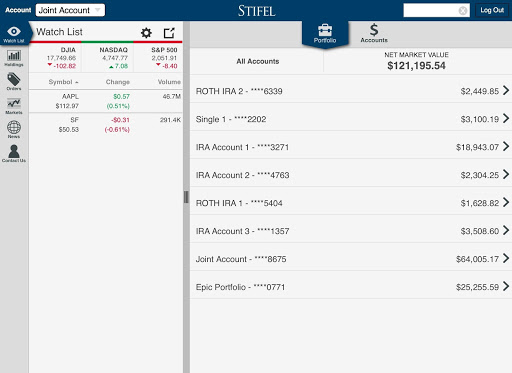This screenshot has height=373, width=512.
Task: Switch to the Accounts tab
Action: coord(374,33)
